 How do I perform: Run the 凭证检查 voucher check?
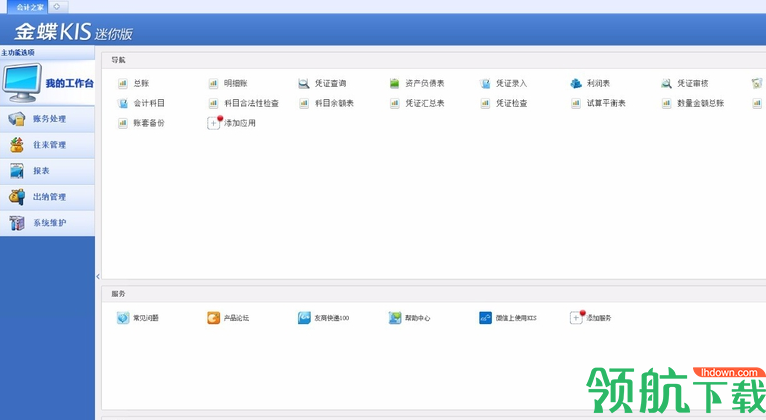pos(503,103)
